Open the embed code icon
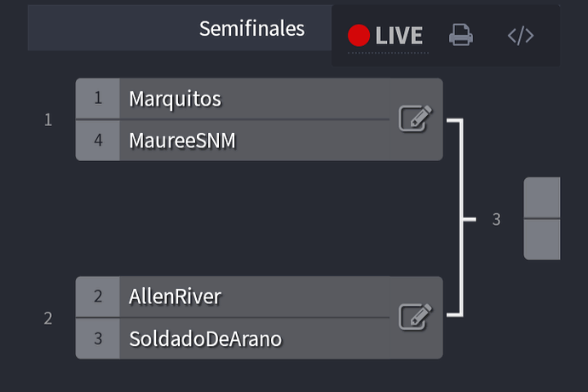This screenshot has width=588, height=392. point(521,36)
